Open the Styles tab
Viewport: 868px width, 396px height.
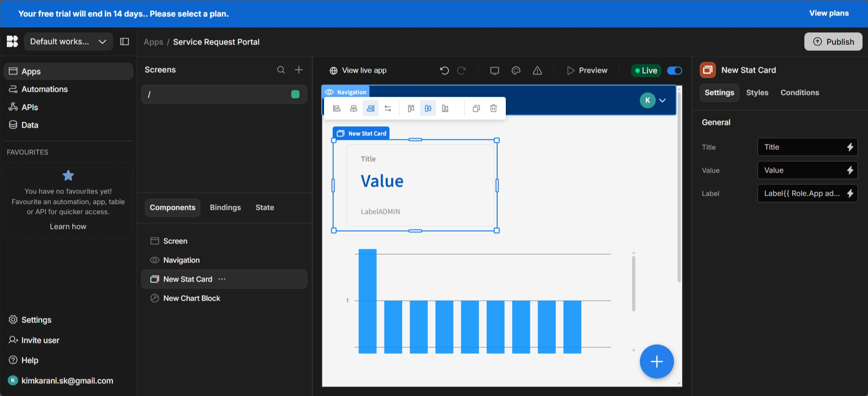(757, 93)
